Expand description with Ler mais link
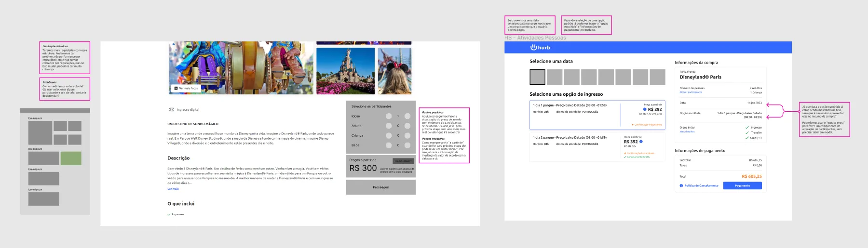The height and width of the screenshot is (248, 868). (173, 189)
